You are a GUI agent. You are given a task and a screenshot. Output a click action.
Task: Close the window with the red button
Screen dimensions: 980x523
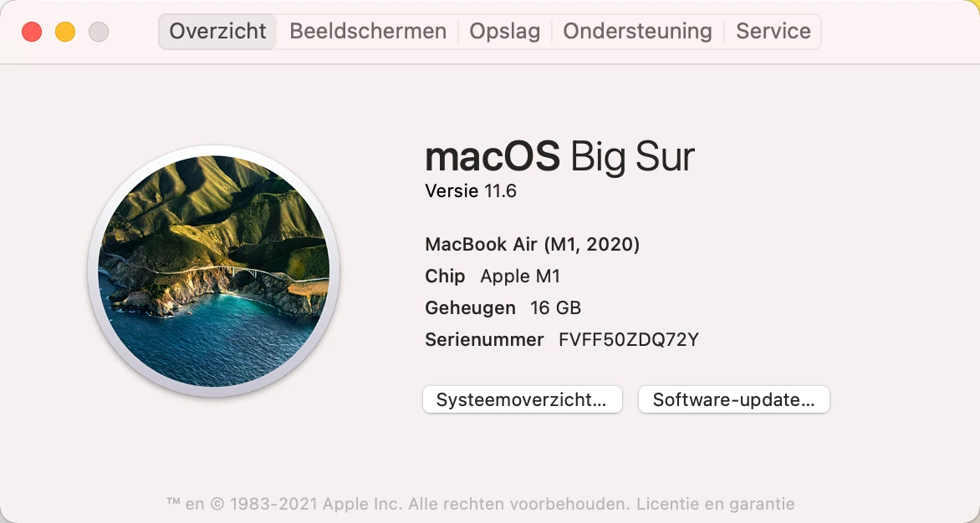(x=32, y=31)
